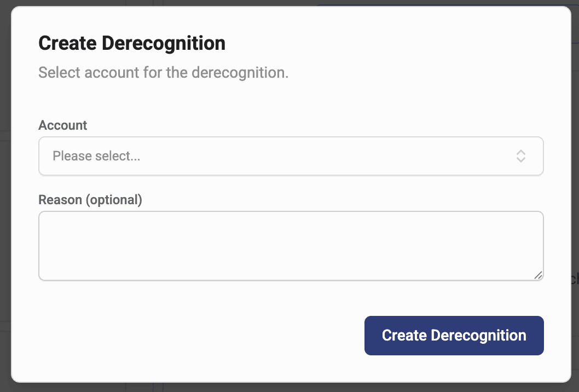Click the dimmed backdrop right of the dialog
This screenshot has height=392, width=579.
coord(575,164)
